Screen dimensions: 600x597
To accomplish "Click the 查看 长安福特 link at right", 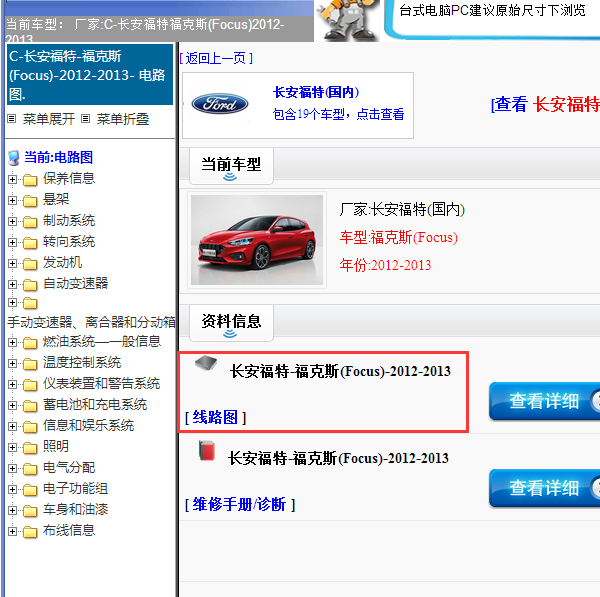I will point(545,104).
